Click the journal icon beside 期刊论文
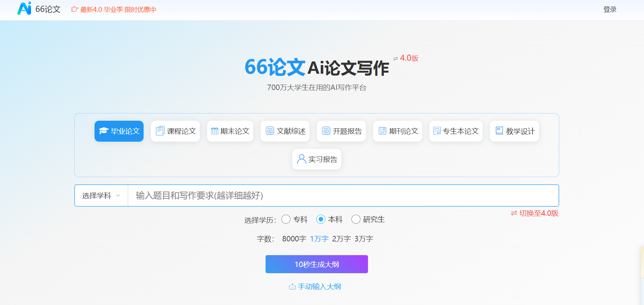644x305 pixels. click(x=382, y=131)
